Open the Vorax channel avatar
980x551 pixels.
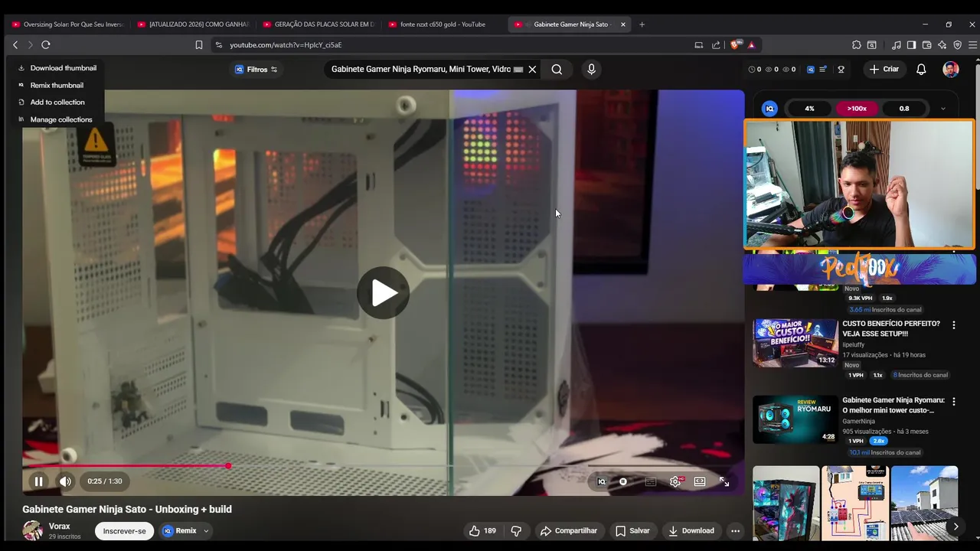click(x=32, y=530)
